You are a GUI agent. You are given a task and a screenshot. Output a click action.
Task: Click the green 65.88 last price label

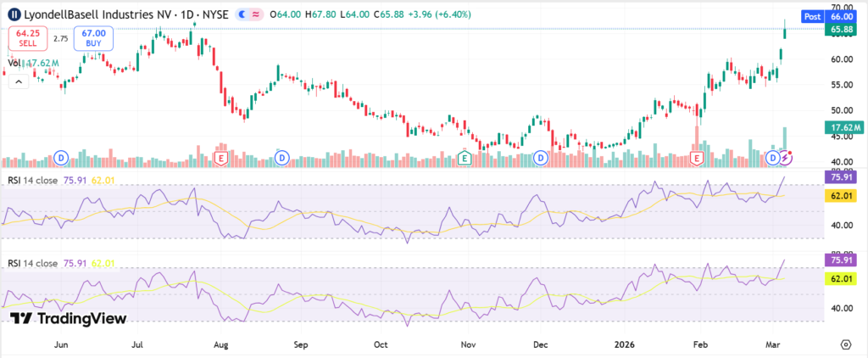(x=840, y=29)
